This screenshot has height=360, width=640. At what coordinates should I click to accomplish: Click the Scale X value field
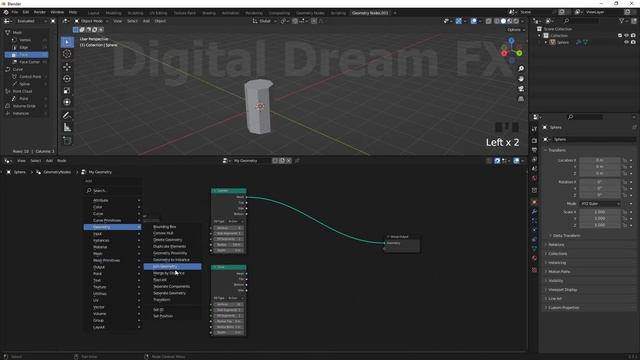coord(599,212)
